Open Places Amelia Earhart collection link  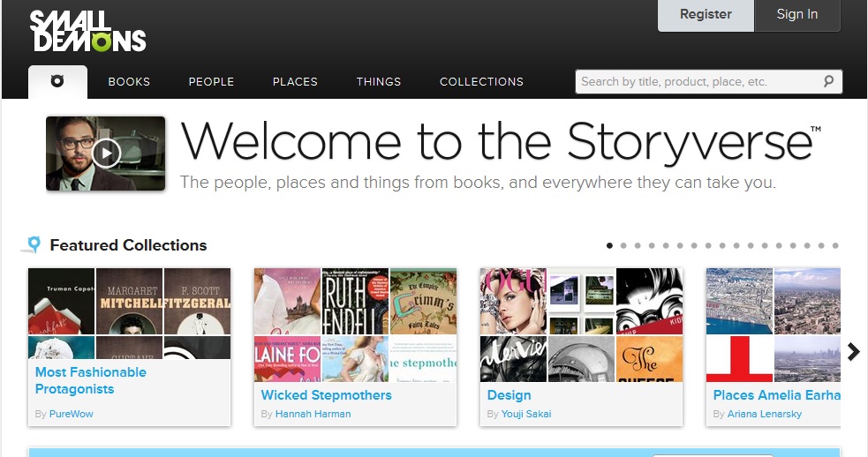[777, 395]
